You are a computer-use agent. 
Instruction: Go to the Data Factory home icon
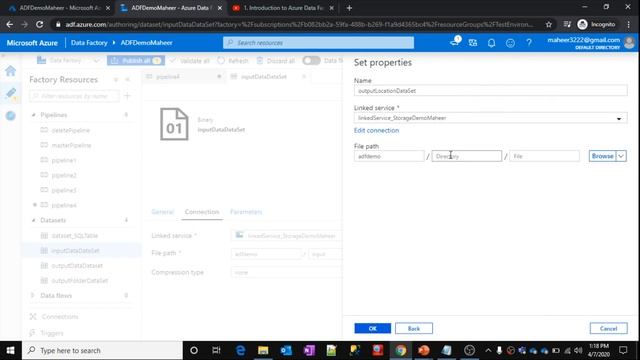pyautogui.click(x=11, y=71)
